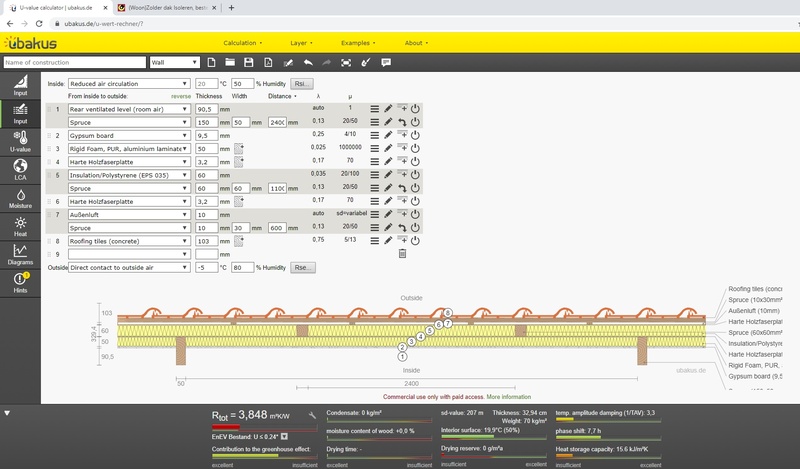Collapse the results panel with the triangle arrow
Viewport: 800px width, 469px height.
point(7,413)
